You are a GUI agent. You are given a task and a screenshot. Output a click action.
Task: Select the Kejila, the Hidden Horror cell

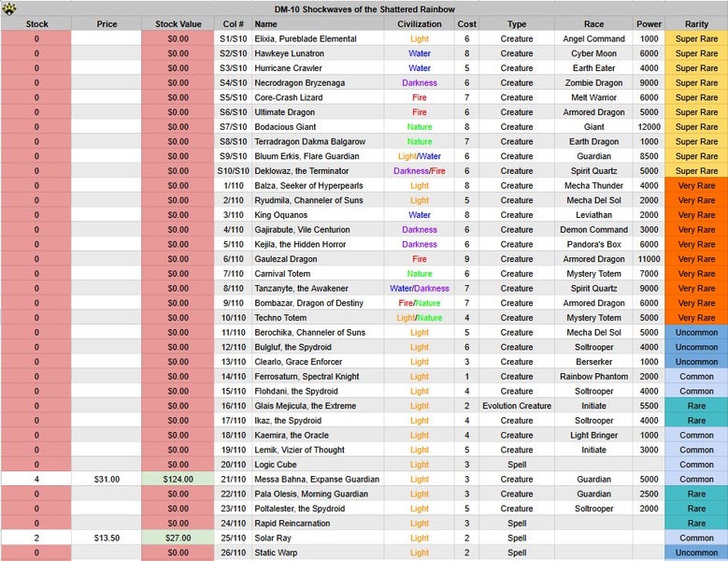click(x=318, y=244)
